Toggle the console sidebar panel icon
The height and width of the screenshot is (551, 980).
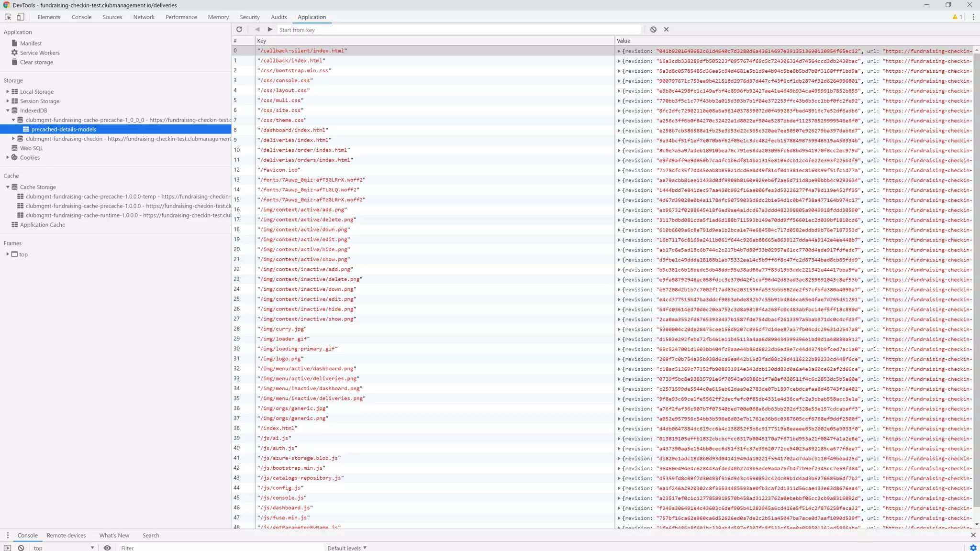coord(7,548)
